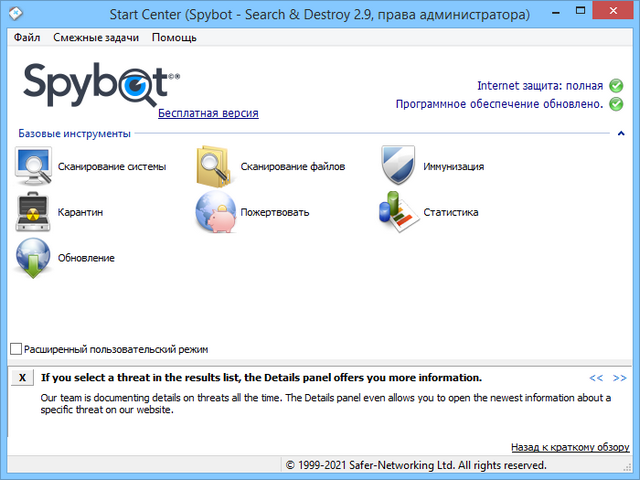The width and height of the screenshot is (640, 480).
Task: Collapse the Базовые инструменты section
Action: click(x=620, y=134)
